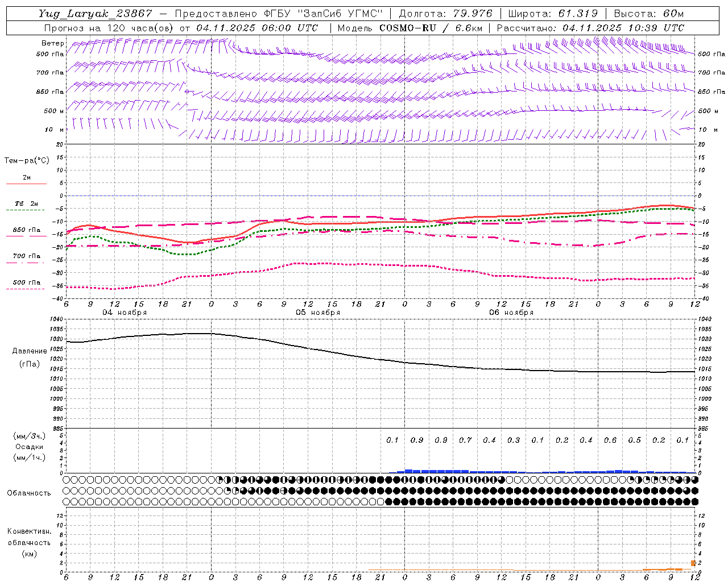This screenshot has width=728, height=582.
Task: Click the 'Высота: 60м' header value
Action: (649, 14)
